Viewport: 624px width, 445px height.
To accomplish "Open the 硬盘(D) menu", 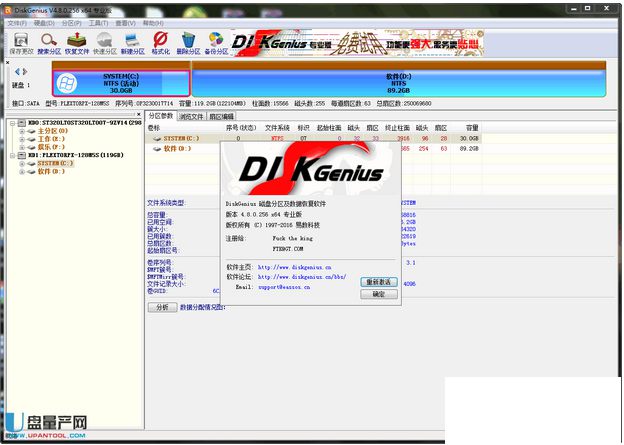I will [x=44, y=23].
